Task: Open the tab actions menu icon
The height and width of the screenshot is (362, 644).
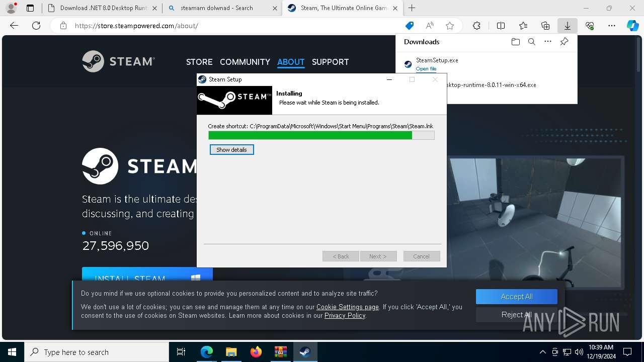Action: click(30, 8)
